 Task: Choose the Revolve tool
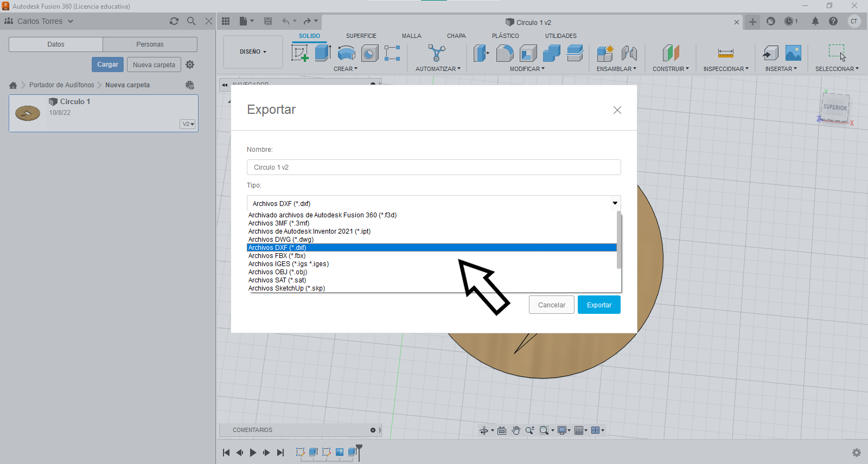click(347, 53)
